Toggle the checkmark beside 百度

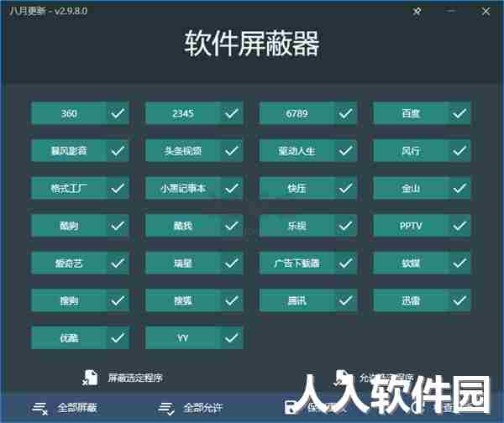pos(459,113)
